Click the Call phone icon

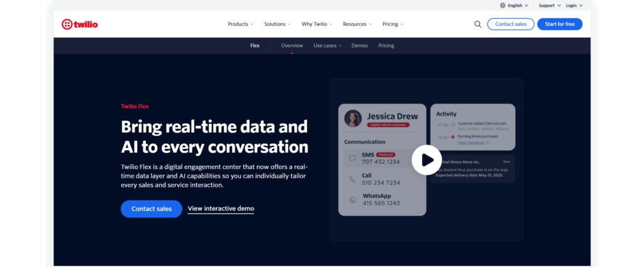pyautogui.click(x=352, y=179)
